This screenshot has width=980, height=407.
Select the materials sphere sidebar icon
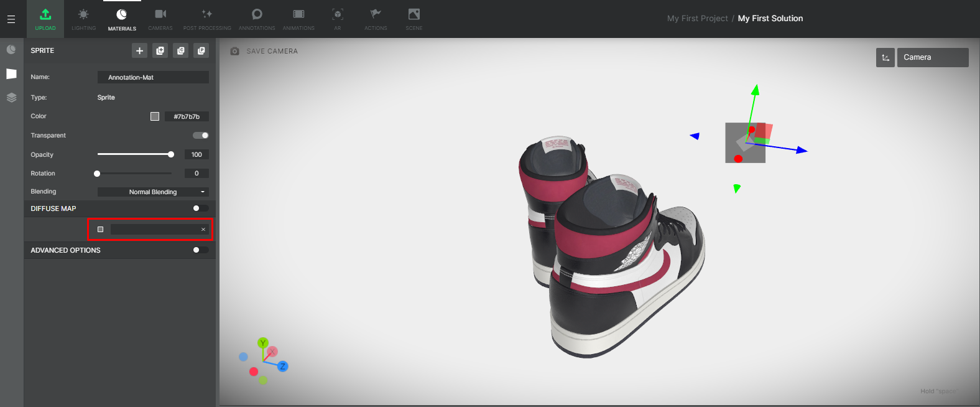[x=11, y=50]
